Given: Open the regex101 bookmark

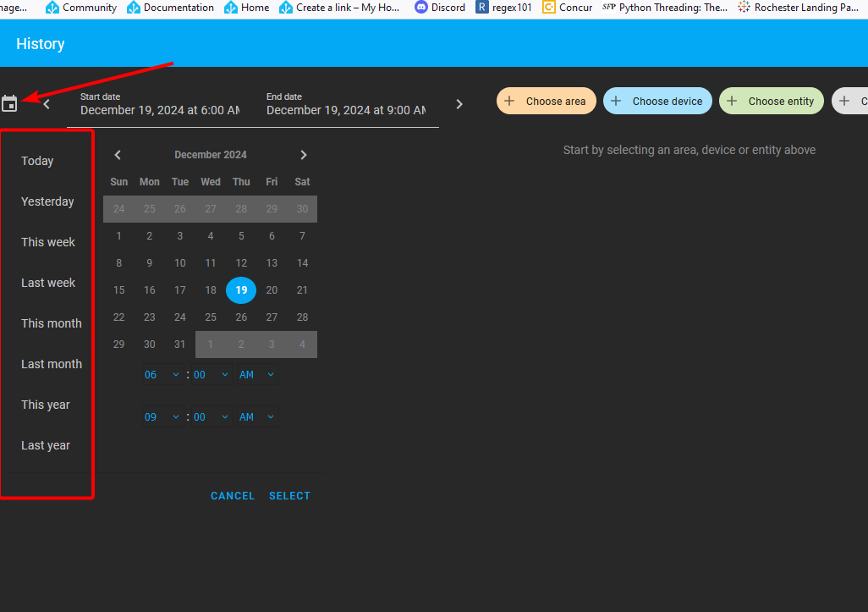Looking at the screenshot, I should point(503,8).
